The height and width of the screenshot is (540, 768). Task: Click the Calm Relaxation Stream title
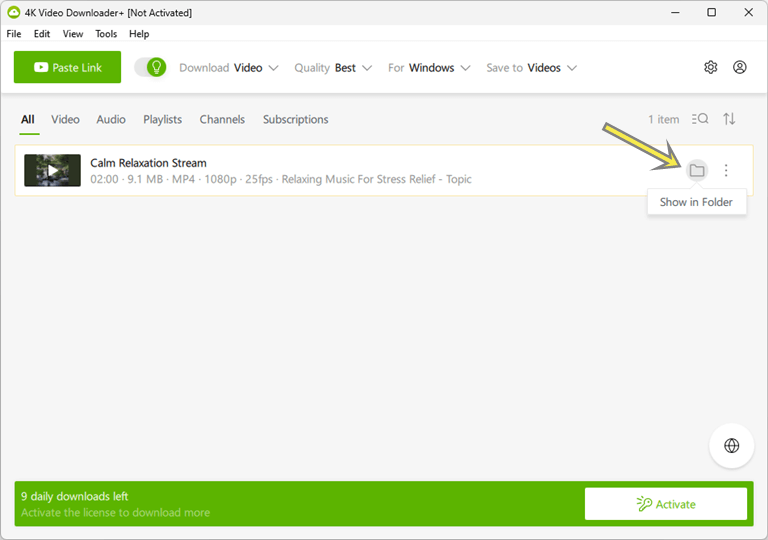pyautogui.click(x=148, y=163)
